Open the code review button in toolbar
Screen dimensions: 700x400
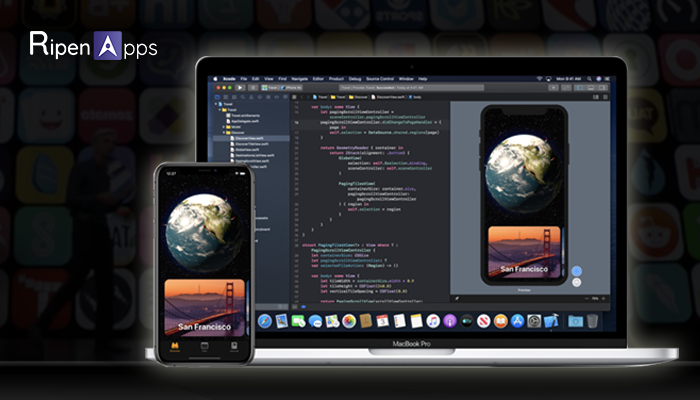click(x=566, y=88)
